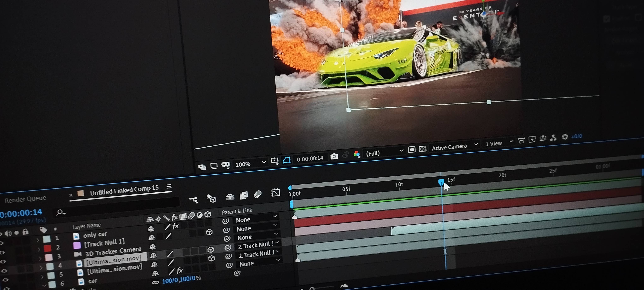Image resolution: width=644 pixels, height=290 pixels.
Task: Toggle the Frame Blending timeline switch
Action: tap(244, 195)
